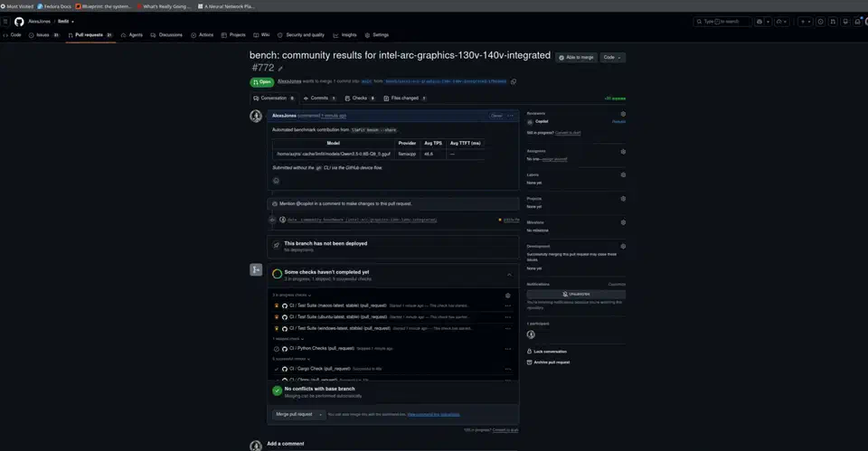This screenshot has height=451, width=868.
Task: Click View command line instructions link
Action: pos(433,415)
